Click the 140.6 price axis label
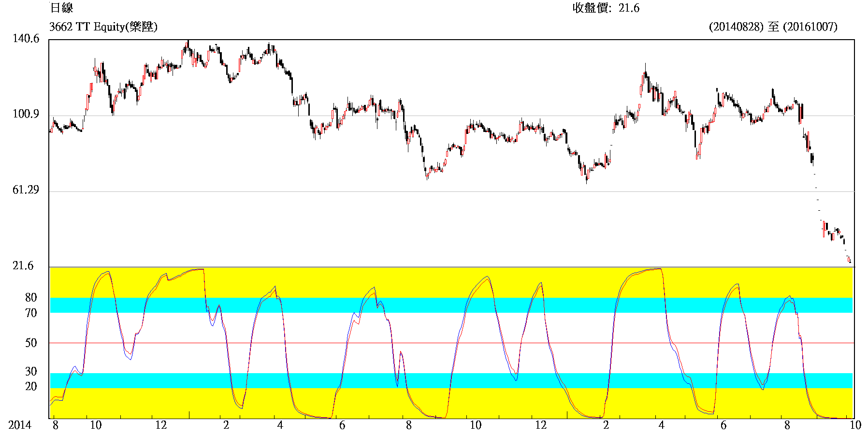 26,39
